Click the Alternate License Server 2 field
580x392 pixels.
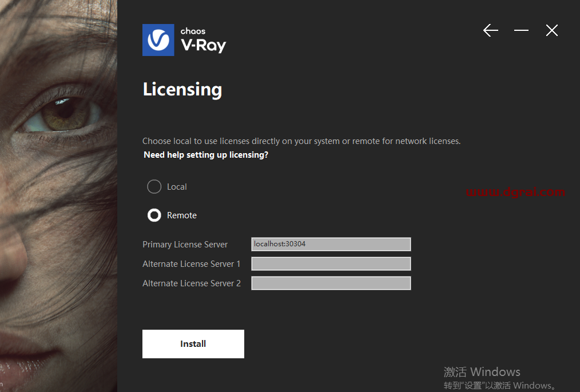pos(331,283)
